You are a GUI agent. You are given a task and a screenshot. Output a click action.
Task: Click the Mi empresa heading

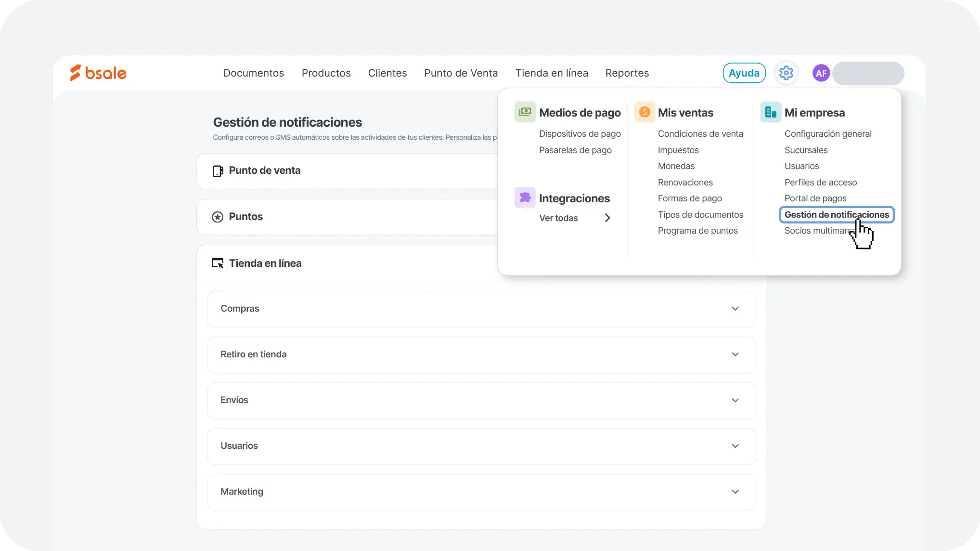[814, 113]
